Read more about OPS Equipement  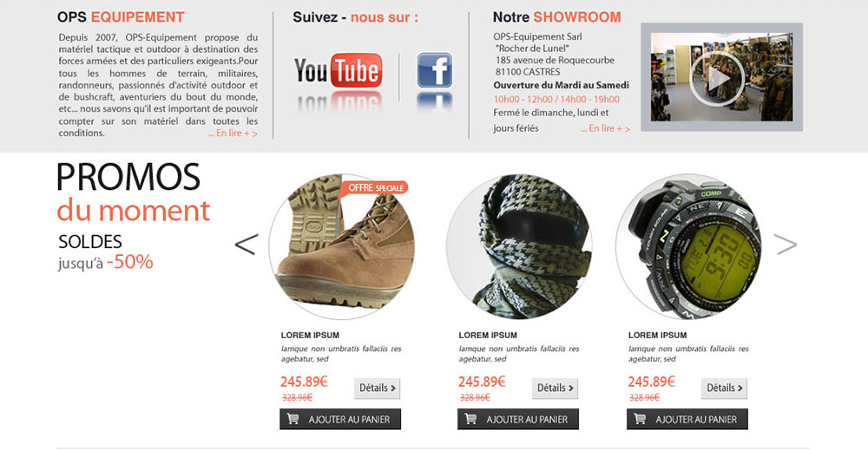(233, 134)
